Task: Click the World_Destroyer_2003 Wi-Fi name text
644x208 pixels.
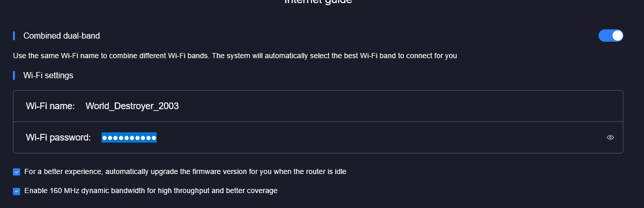Action: coord(132,106)
